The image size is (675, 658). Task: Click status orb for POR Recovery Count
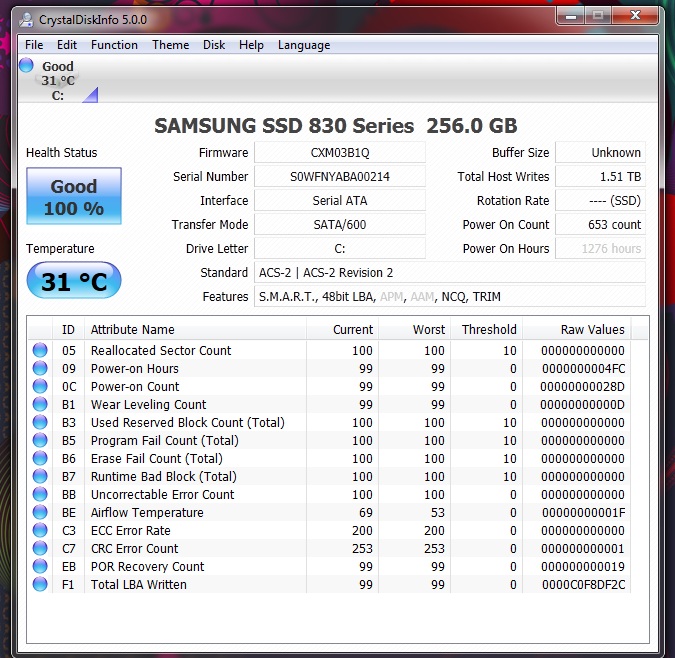tap(40, 566)
